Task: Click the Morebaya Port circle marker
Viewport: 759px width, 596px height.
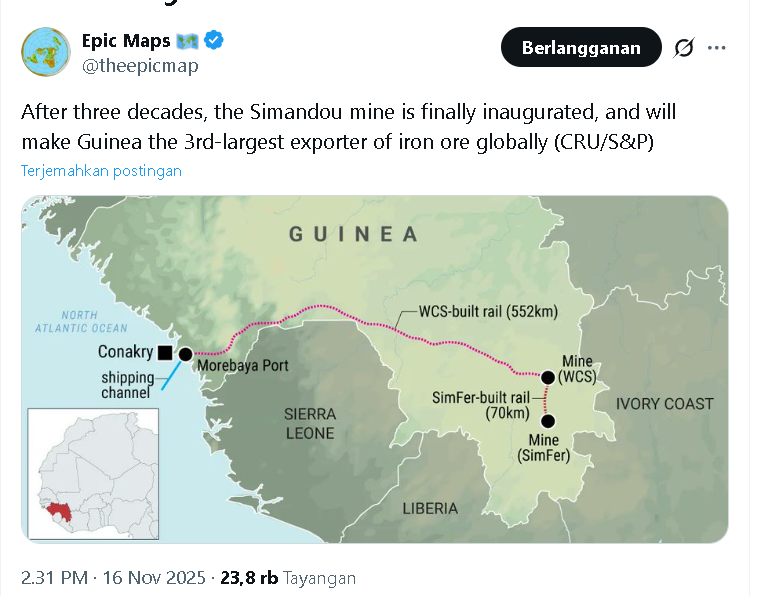Action: pyautogui.click(x=185, y=353)
